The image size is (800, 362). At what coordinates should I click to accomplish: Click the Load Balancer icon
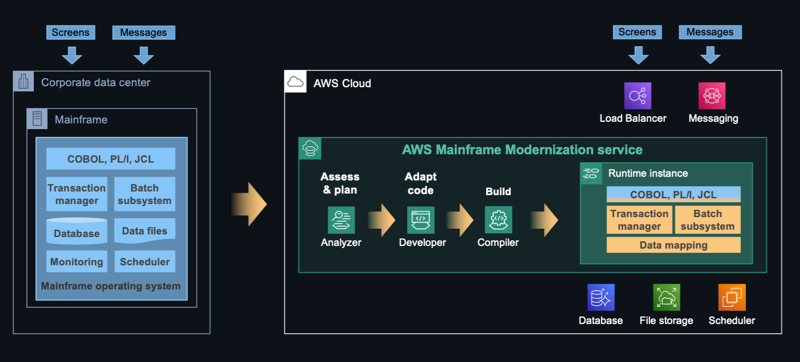(x=638, y=96)
